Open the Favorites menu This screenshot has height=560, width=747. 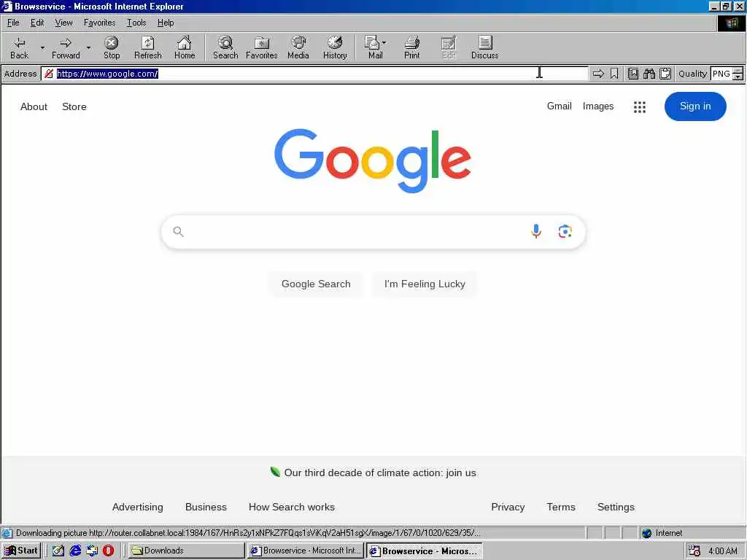[x=99, y=23]
